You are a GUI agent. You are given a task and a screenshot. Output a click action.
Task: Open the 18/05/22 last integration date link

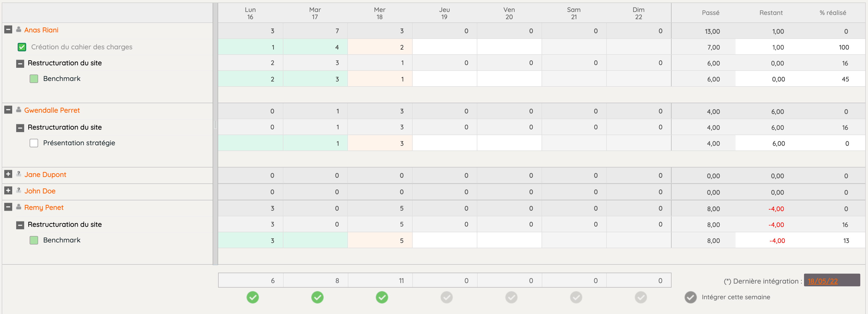coord(822,281)
